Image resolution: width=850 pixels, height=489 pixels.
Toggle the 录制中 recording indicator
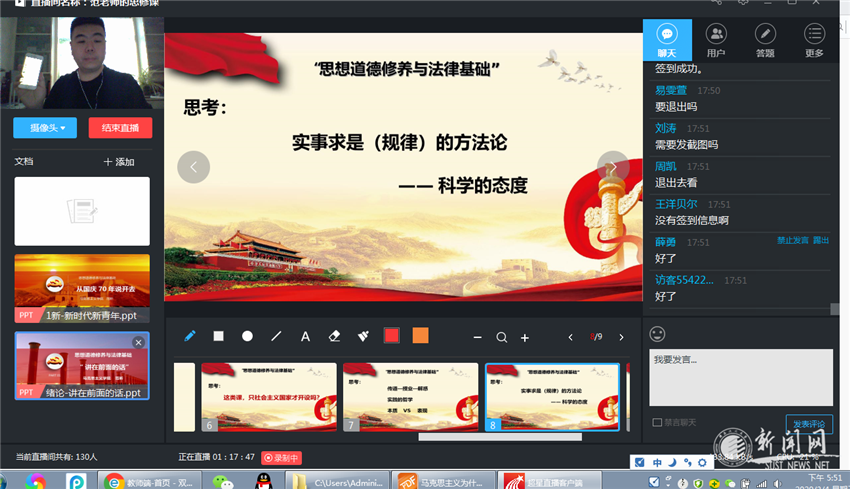pyautogui.click(x=281, y=458)
